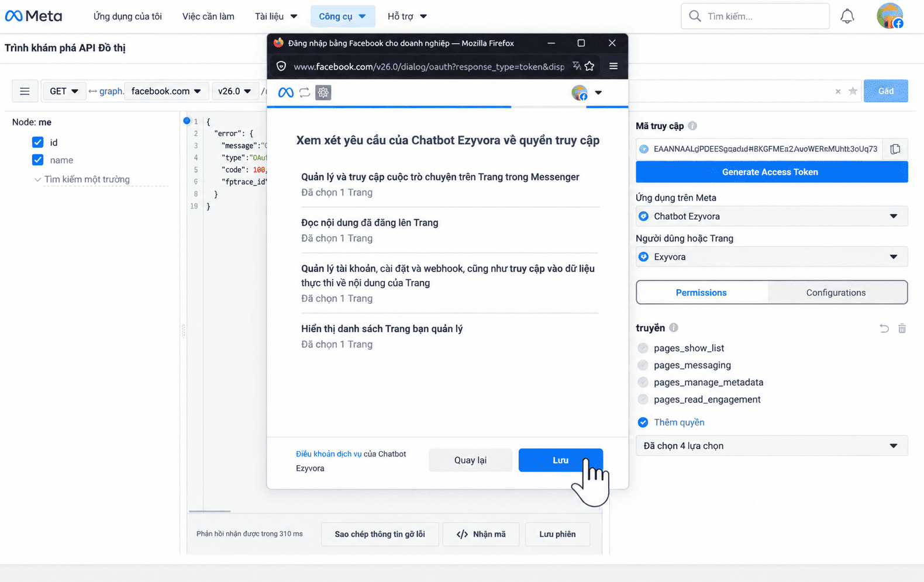
Task: Open the notifications bell
Action: pos(847,16)
